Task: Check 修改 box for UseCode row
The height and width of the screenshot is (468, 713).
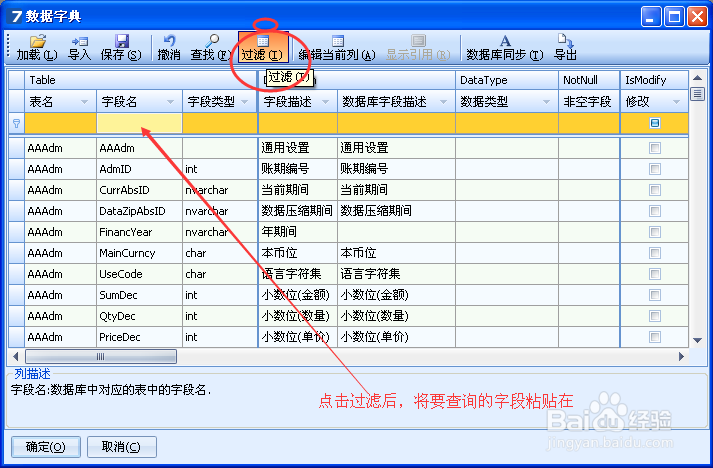Action: click(x=655, y=274)
